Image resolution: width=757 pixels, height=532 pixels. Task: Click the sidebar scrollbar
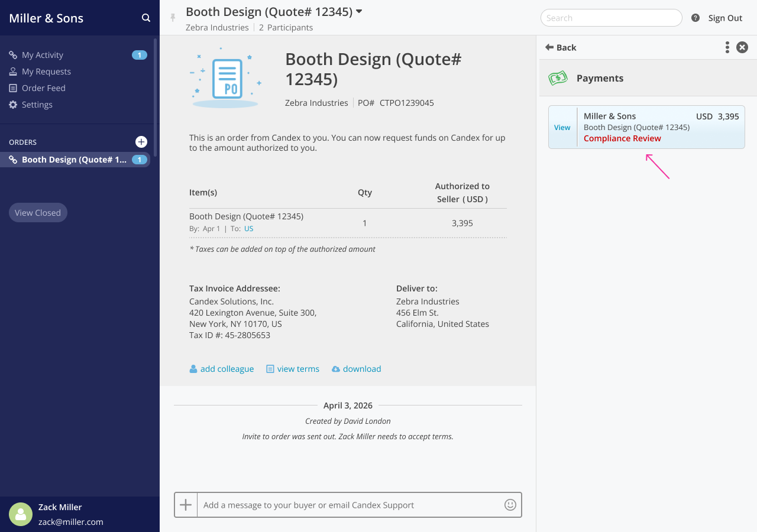tap(155, 98)
